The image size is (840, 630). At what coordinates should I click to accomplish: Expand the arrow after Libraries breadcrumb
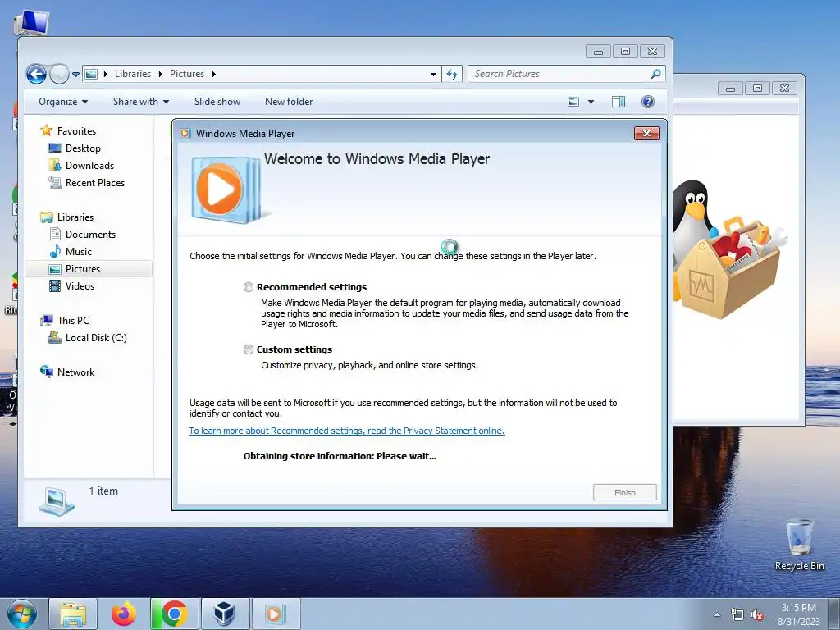160,74
